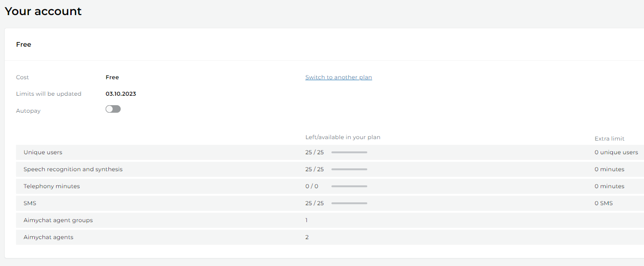Click the bold Free cost value
The width and height of the screenshot is (644, 266).
[x=112, y=77]
